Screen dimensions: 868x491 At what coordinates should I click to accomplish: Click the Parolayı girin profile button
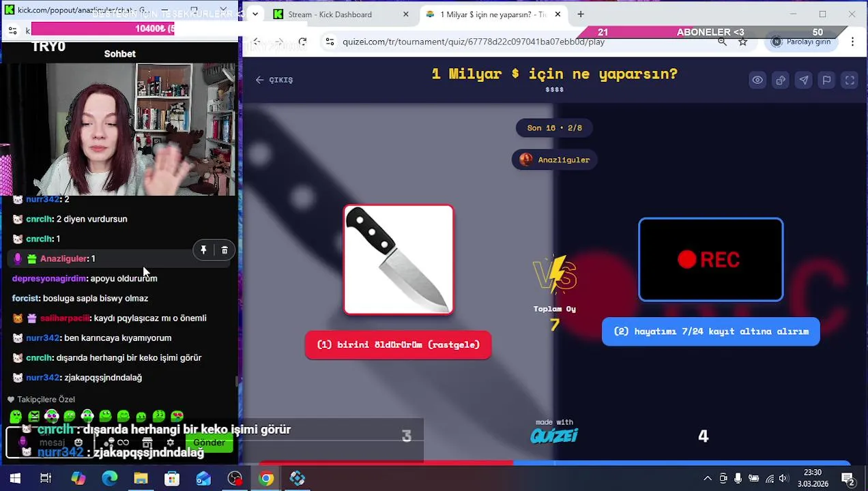point(801,42)
